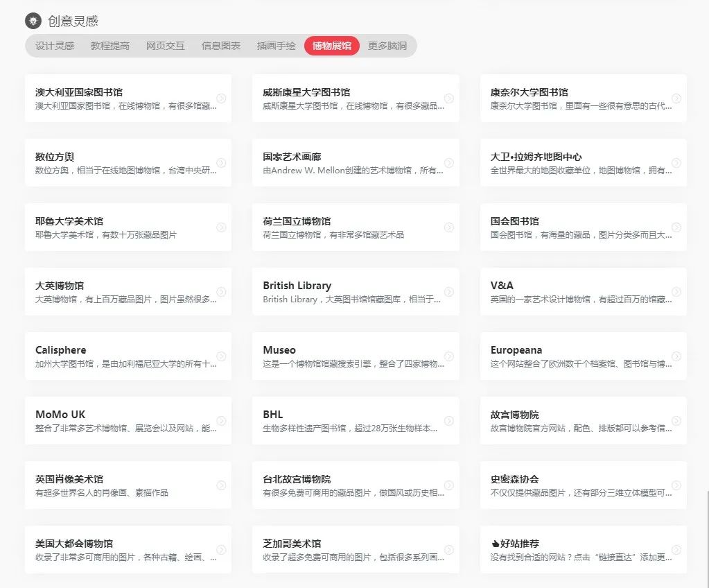
Task: Open the 故宫博物院 title link
Action: [x=514, y=415]
